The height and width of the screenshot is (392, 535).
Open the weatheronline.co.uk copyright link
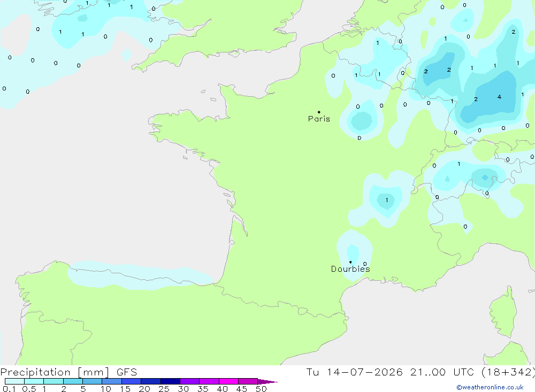tap(490, 387)
